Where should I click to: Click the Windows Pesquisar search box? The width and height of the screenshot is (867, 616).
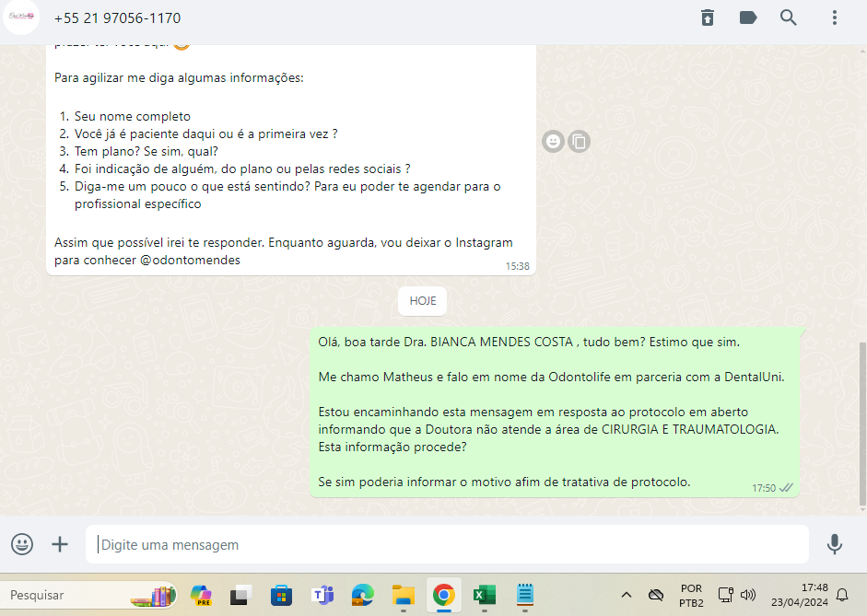click(88, 595)
